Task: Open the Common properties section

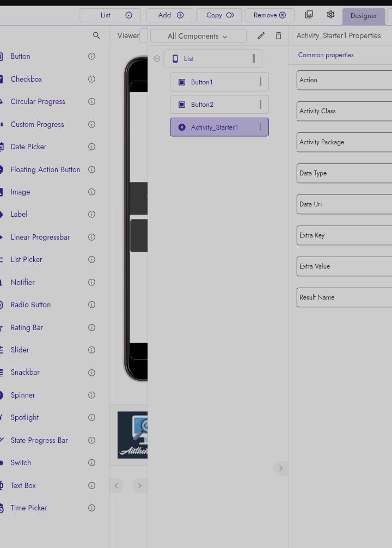Action: pos(326,55)
